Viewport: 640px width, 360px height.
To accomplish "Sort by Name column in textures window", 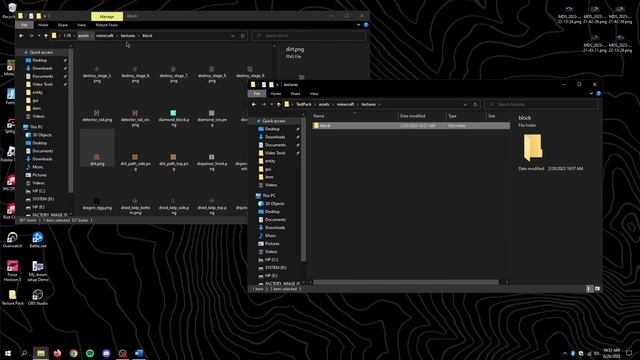I will [355, 116].
